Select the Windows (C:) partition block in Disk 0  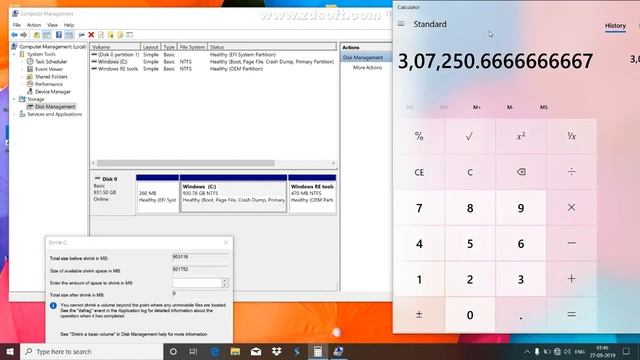pyautogui.click(x=233, y=193)
